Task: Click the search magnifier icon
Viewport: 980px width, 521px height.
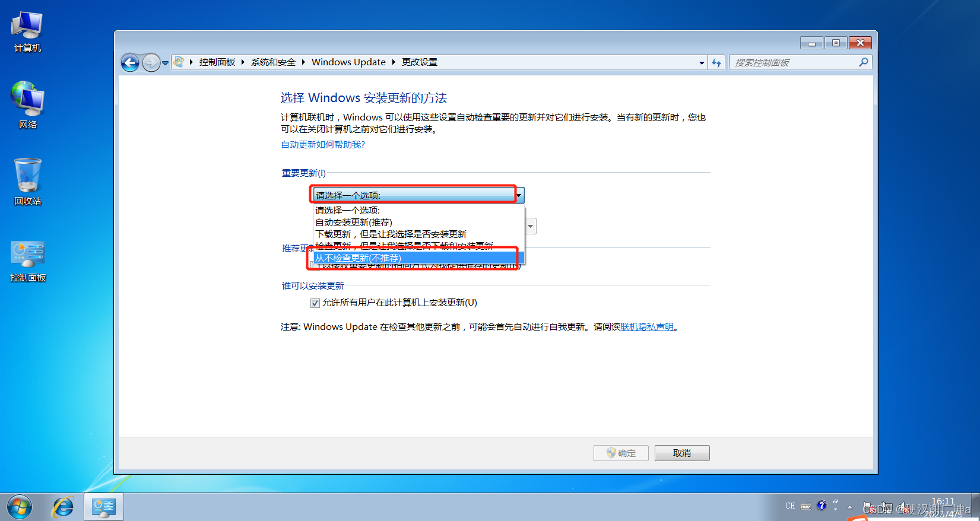Action: coord(864,62)
